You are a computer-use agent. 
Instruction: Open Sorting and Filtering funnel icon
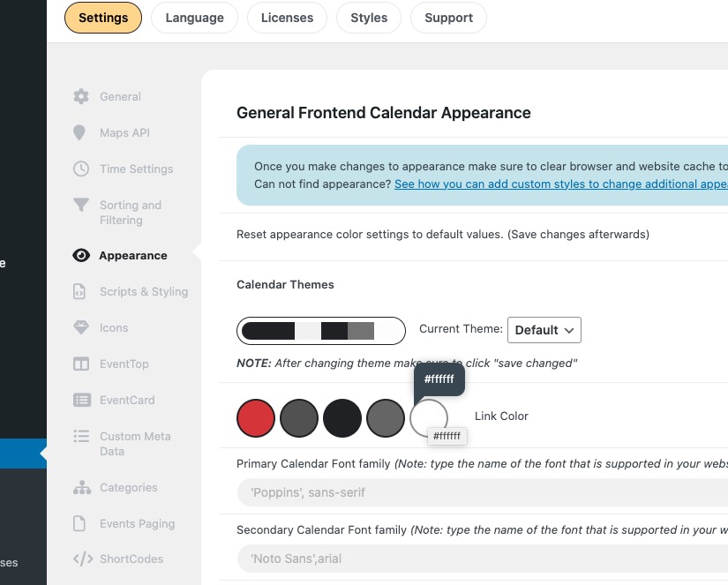81,205
